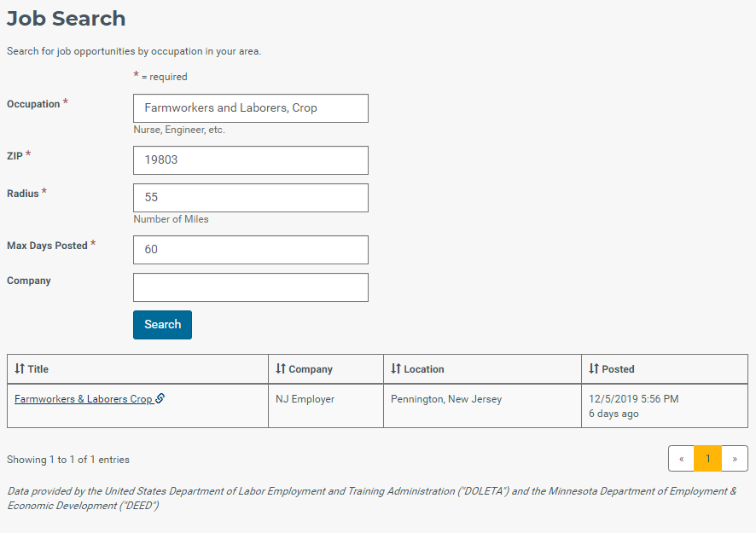
Task: Click the sort arrows icon beside Location
Action: coord(396,368)
